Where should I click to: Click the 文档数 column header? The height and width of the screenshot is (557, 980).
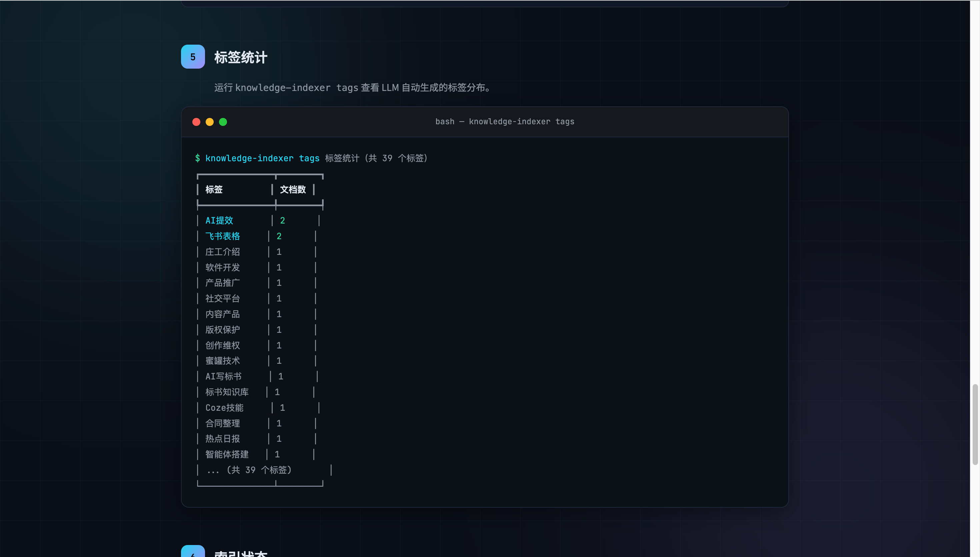click(293, 189)
